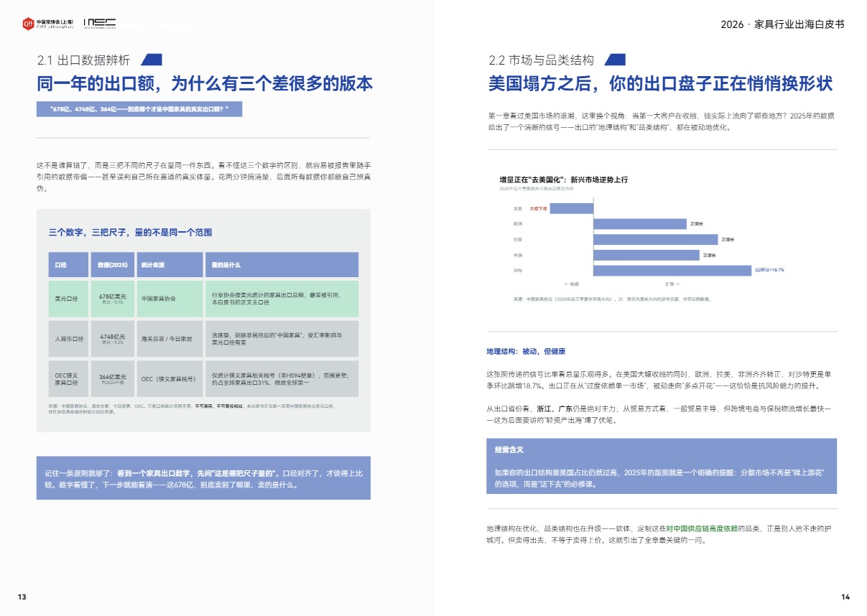
Task: Click the '非洲' bar in the chart
Action: pos(646,255)
